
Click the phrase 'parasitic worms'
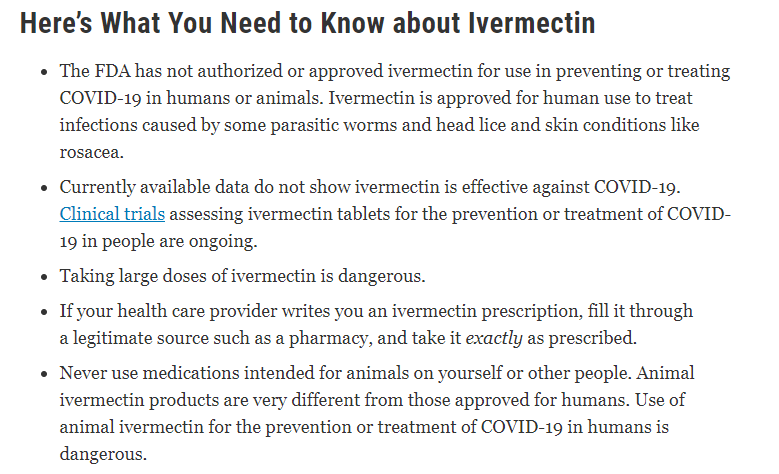pyautogui.click(x=333, y=125)
